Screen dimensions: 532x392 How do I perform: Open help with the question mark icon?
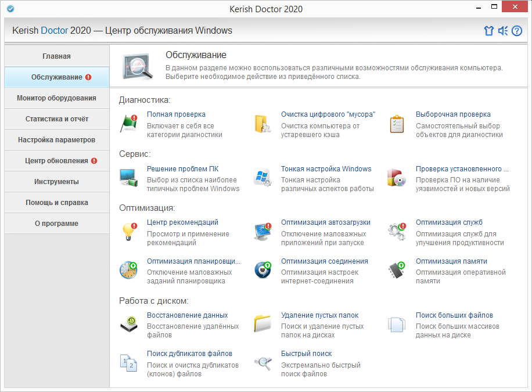coord(517,31)
